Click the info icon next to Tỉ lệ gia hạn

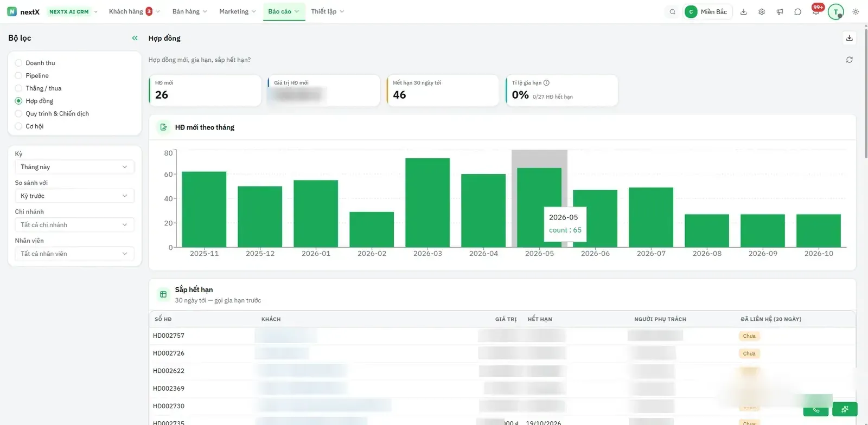(546, 83)
